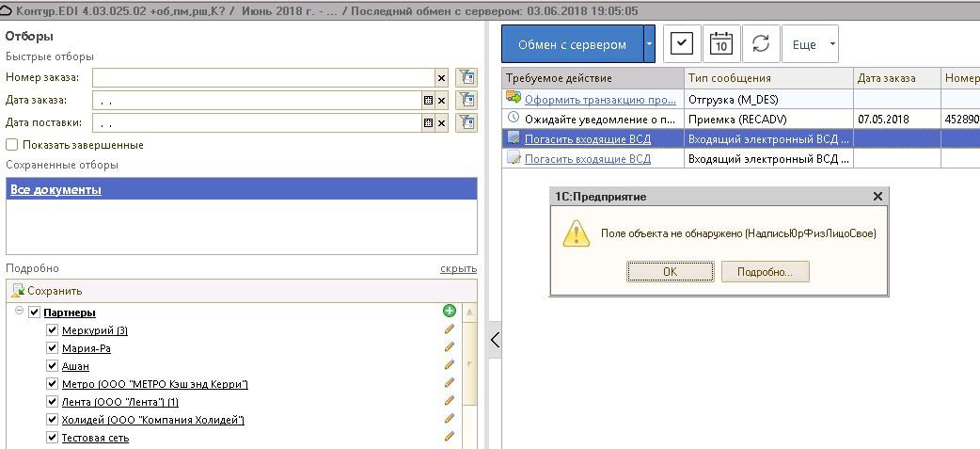Select Отгрузка (M_DES) cell

[768, 99]
